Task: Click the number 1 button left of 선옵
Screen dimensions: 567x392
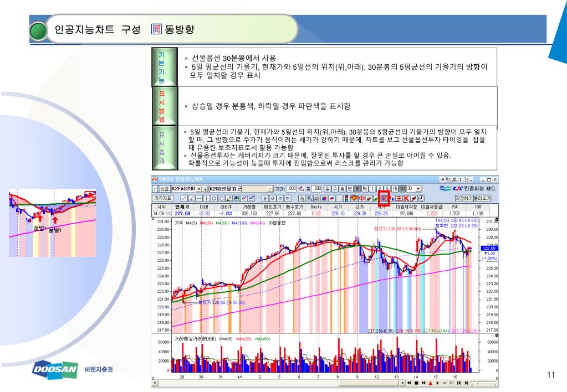Action: pos(155,189)
